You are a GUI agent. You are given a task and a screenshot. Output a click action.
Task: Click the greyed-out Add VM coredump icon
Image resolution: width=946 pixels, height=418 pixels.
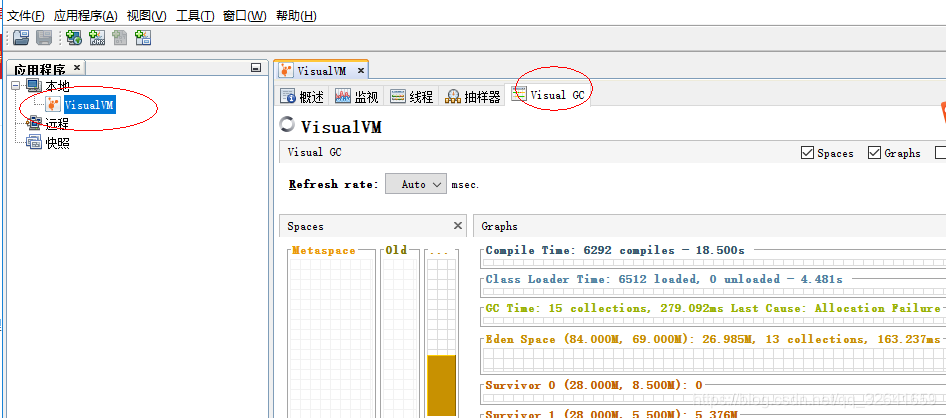pos(119,38)
